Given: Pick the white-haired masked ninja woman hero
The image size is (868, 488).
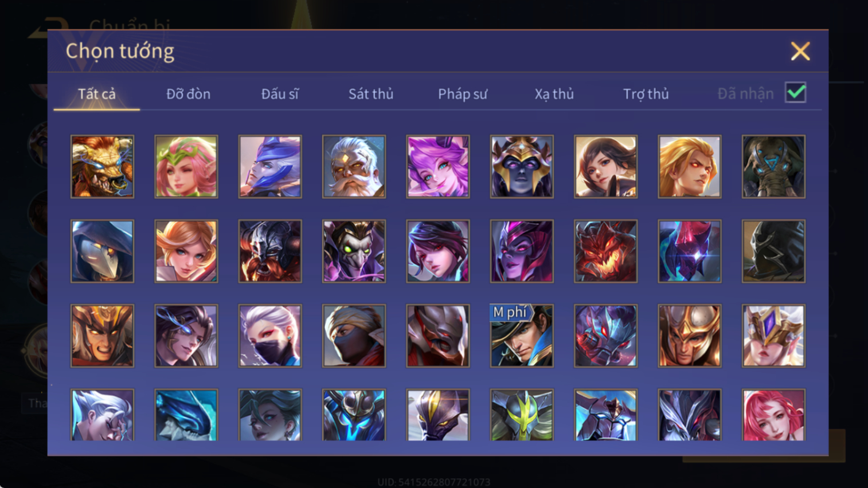Looking at the screenshot, I should tap(270, 336).
